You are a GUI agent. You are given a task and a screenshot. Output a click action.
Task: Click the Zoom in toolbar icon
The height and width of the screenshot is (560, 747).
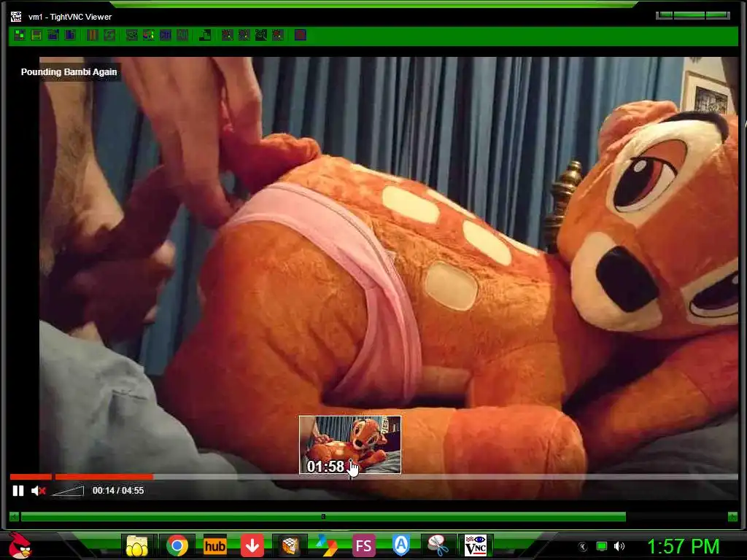tap(228, 35)
